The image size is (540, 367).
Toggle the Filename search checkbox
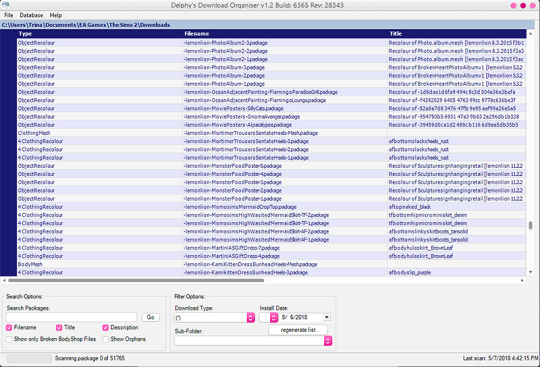(x=9, y=327)
